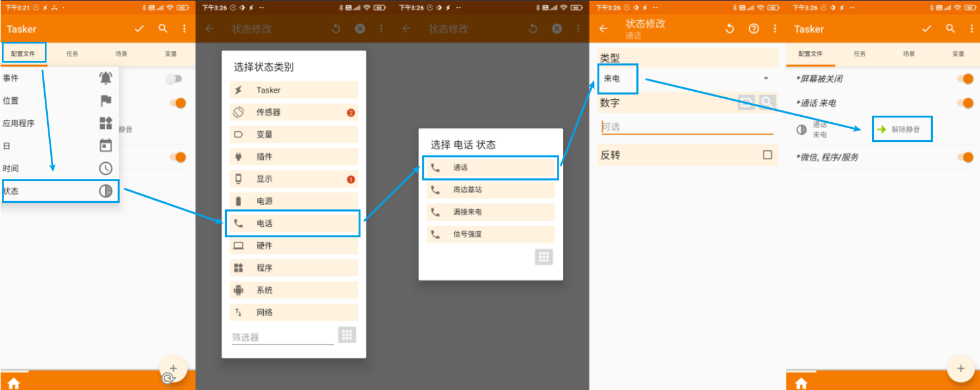Viewport: 980px width, 390px height.
Task: Click dimmed back arrow behind 选择 电话 状态 dialog
Action: [406, 29]
